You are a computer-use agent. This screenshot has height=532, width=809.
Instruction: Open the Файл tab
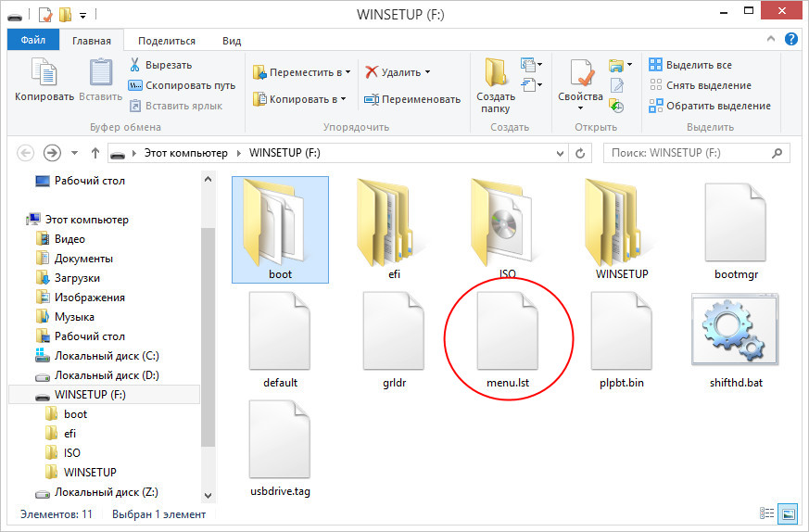tap(33, 40)
